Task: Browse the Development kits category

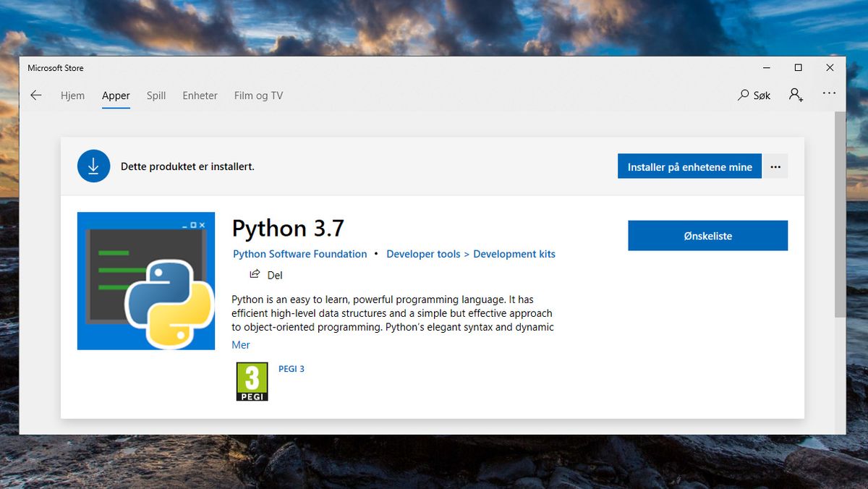Action: point(514,254)
